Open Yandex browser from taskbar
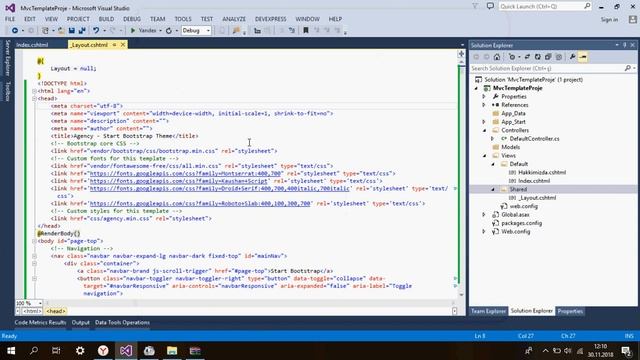The image size is (640, 360). point(103,351)
